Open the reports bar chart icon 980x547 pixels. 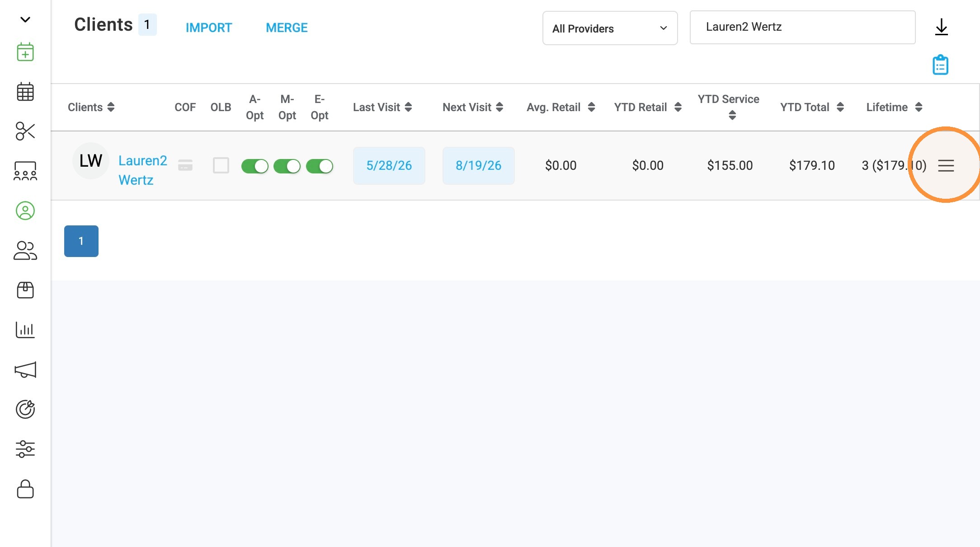pos(25,330)
